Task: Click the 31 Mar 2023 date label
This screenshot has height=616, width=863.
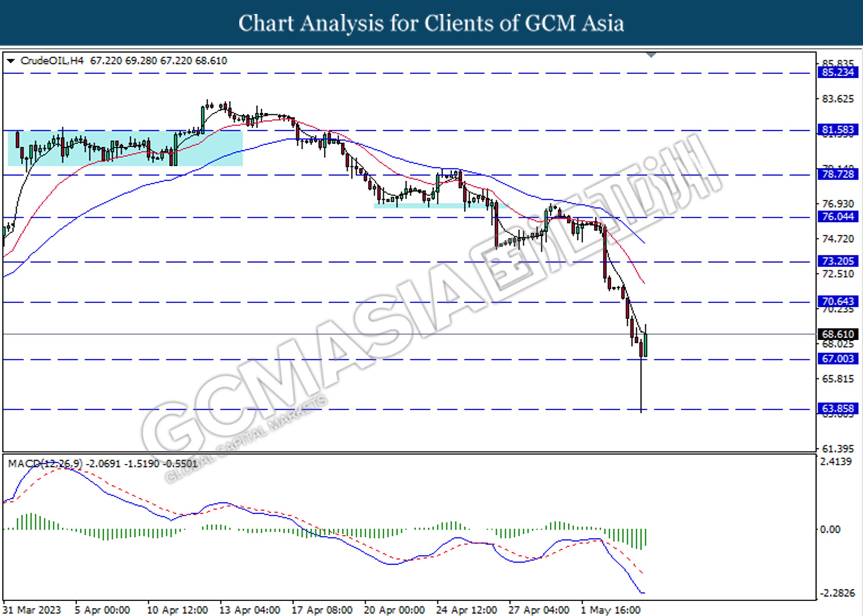Action: click(x=31, y=610)
